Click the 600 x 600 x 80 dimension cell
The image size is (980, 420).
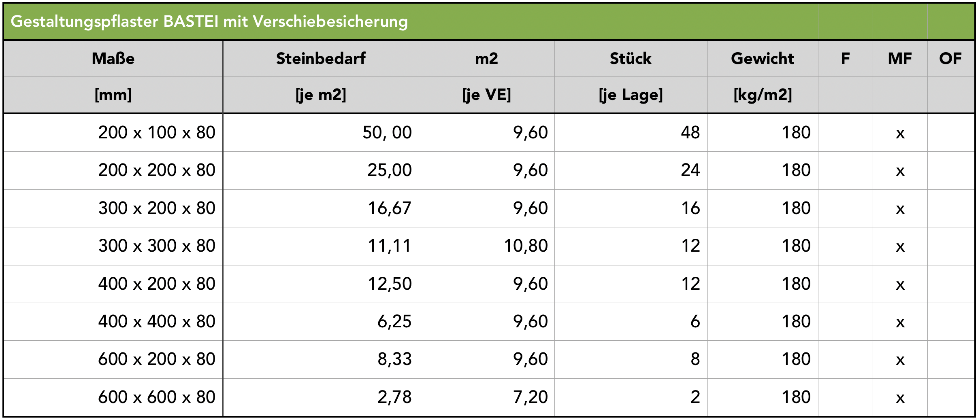(x=157, y=397)
